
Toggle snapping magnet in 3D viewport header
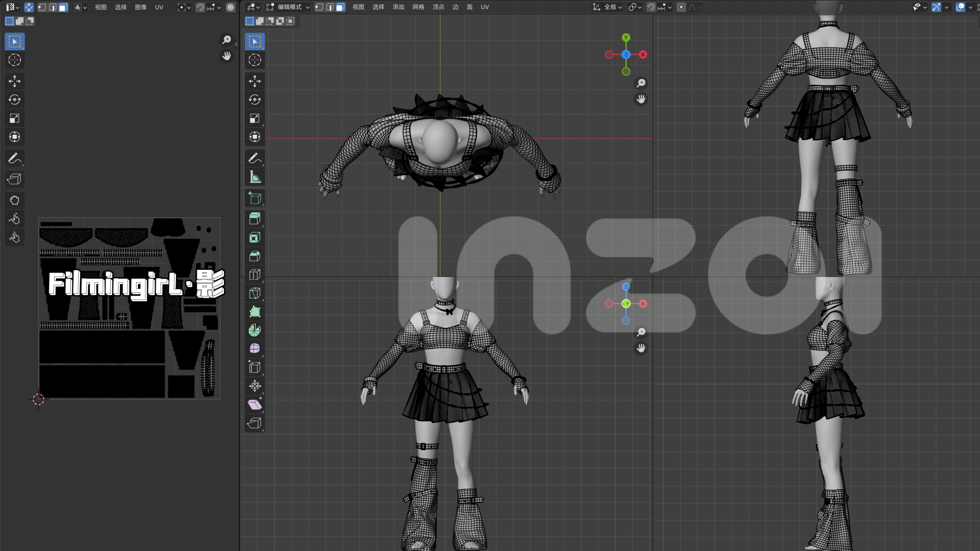coord(651,7)
